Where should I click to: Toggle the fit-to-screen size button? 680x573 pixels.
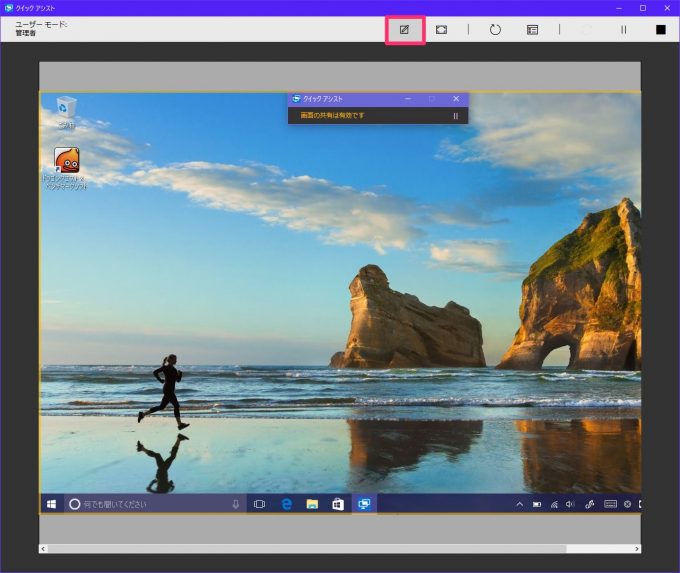coord(441,29)
